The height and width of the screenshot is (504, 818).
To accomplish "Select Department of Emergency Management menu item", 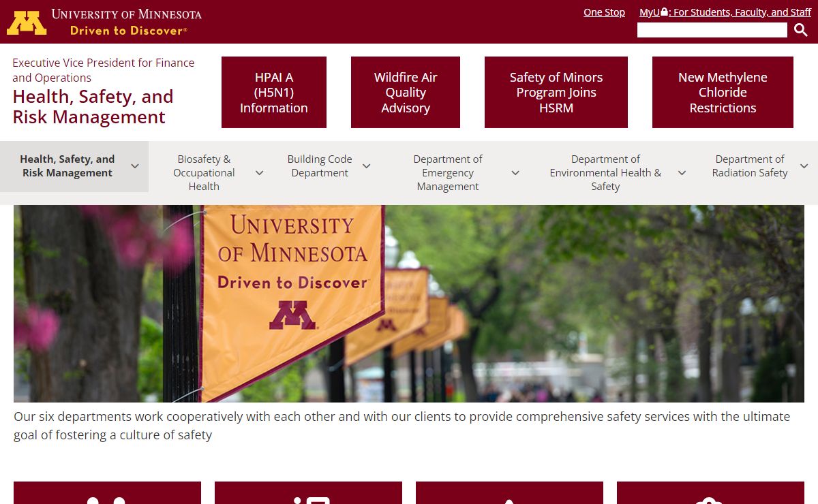I will coord(448,173).
